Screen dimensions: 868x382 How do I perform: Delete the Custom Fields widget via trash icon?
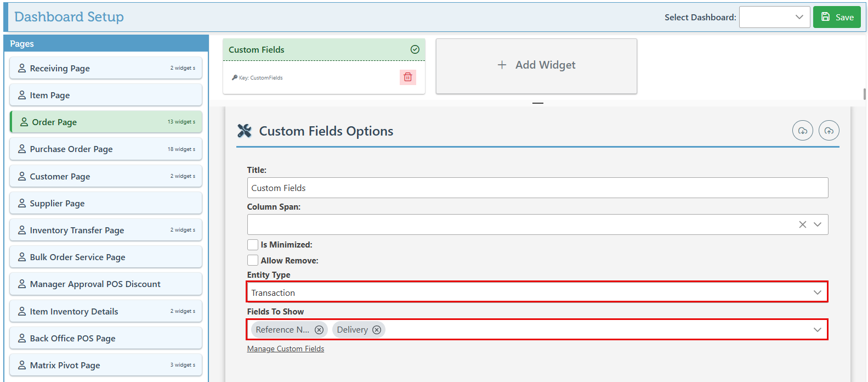click(x=407, y=77)
